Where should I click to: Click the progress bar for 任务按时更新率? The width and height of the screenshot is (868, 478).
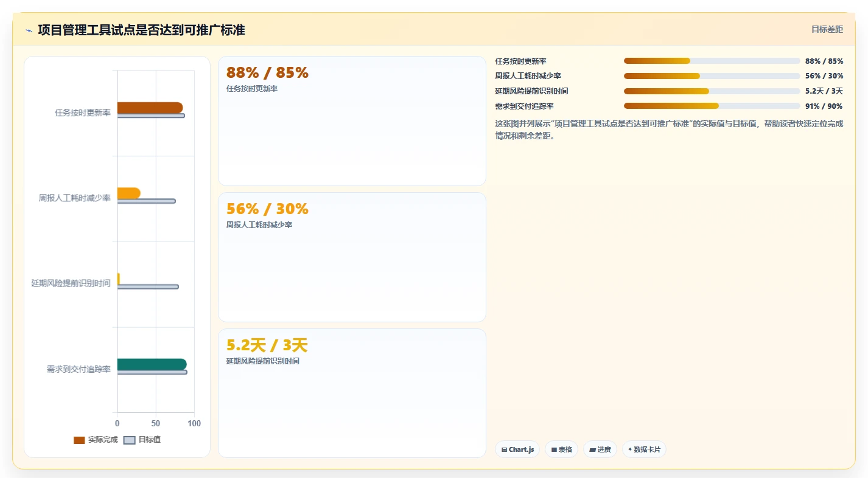coord(712,61)
